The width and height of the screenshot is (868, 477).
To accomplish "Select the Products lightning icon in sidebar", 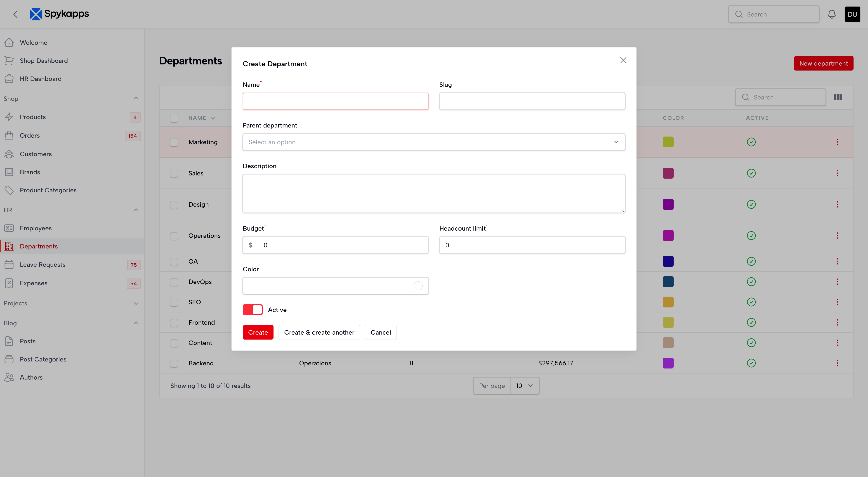I will 9,117.
